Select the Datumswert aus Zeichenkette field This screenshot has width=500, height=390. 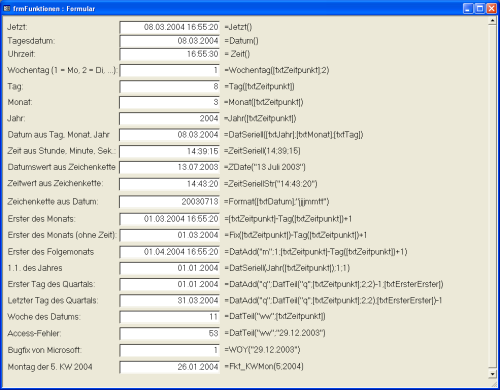coord(169,167)
